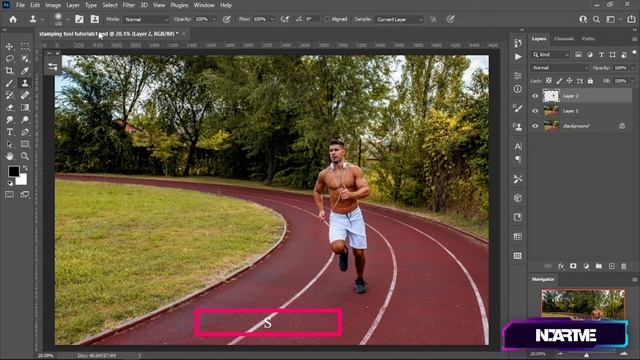Open the File menu
Screen dimensions: 640x360
(x=20, y=5)
